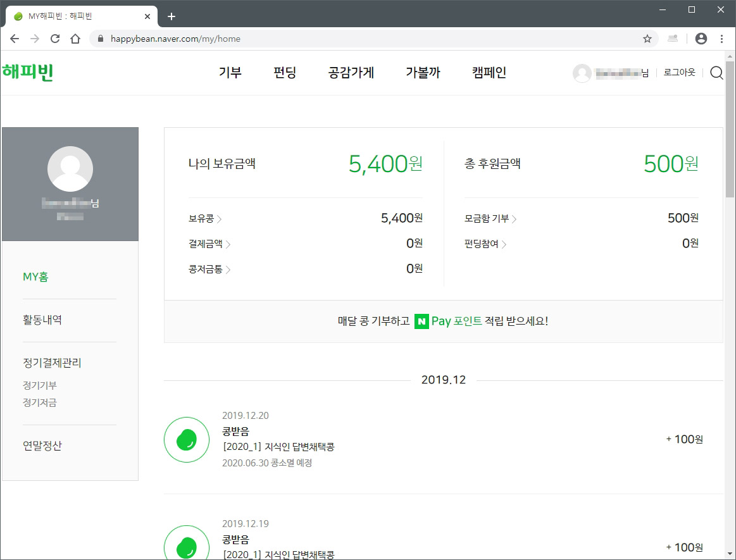This screenshot has width=736, height=560.
Task: Click the large sidebar profile picture
Action: pos(70,169)
